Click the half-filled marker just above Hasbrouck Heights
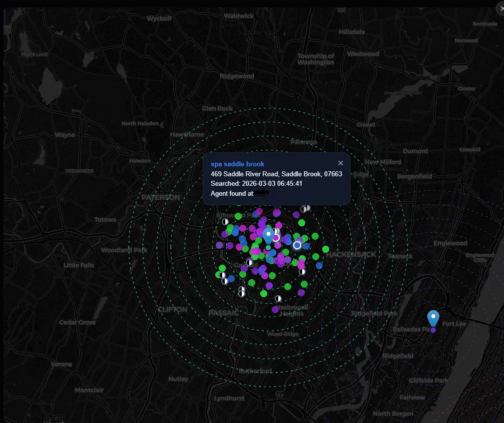This screenshot has height=423, width=504. [x=278, y=299]
